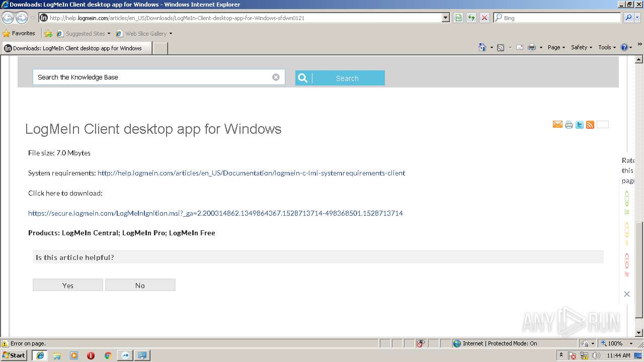Image resolution: width=644 pixels, height=362 pixels.
Task: Open Feeds RSS icon in command bar
Action: click(501, 47)
